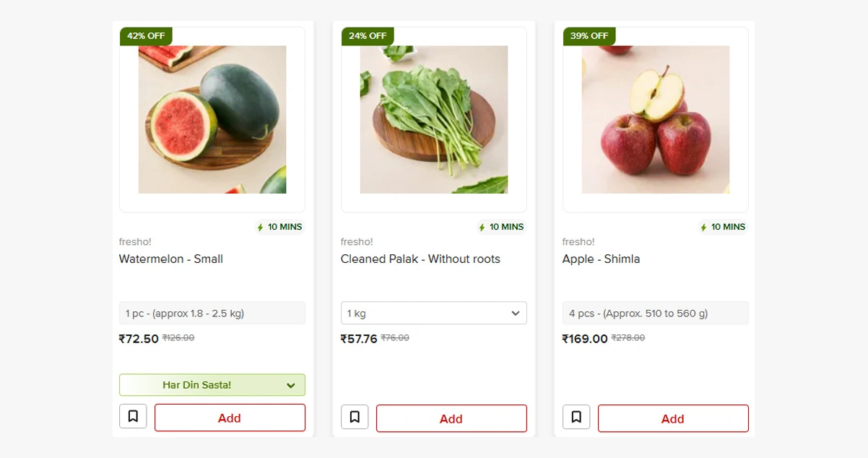Click the 10 MINS delivery badge on Apple
This screenshot has width=868, height=458.
click(723, 227)
